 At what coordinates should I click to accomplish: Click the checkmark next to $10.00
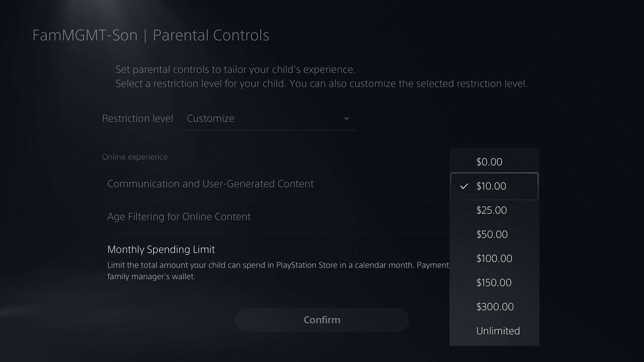coord(465,187)
